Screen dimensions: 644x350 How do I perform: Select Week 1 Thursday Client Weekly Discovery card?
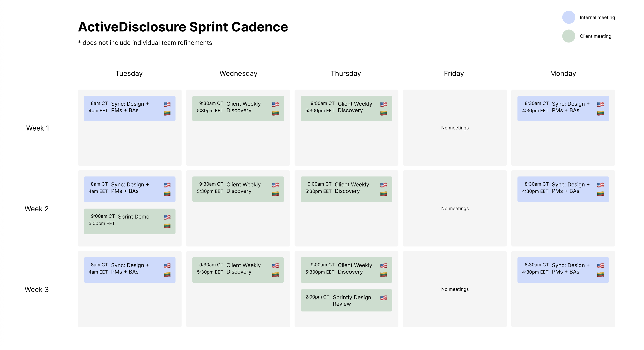[346, 109]
